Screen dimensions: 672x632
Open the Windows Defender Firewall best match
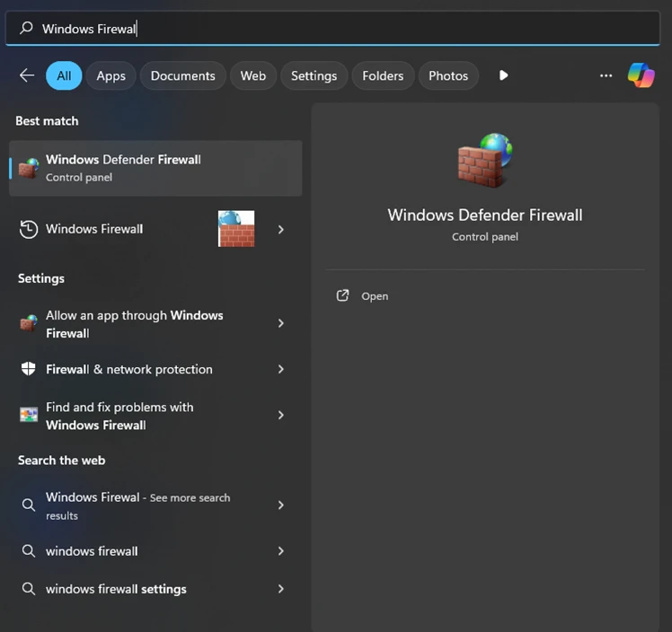[x=155, y=168]
